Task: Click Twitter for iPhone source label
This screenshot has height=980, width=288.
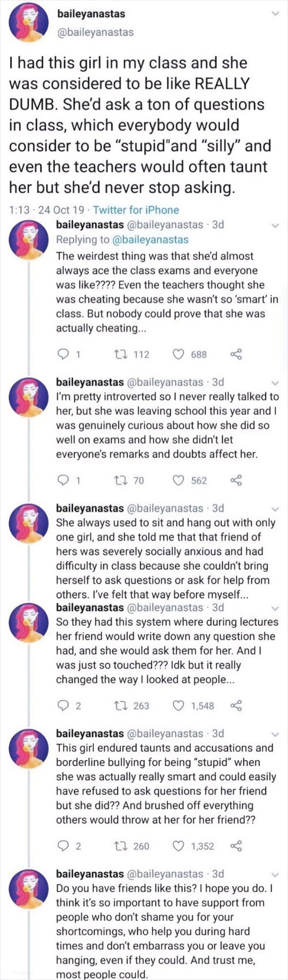Action: click(136, 210)
